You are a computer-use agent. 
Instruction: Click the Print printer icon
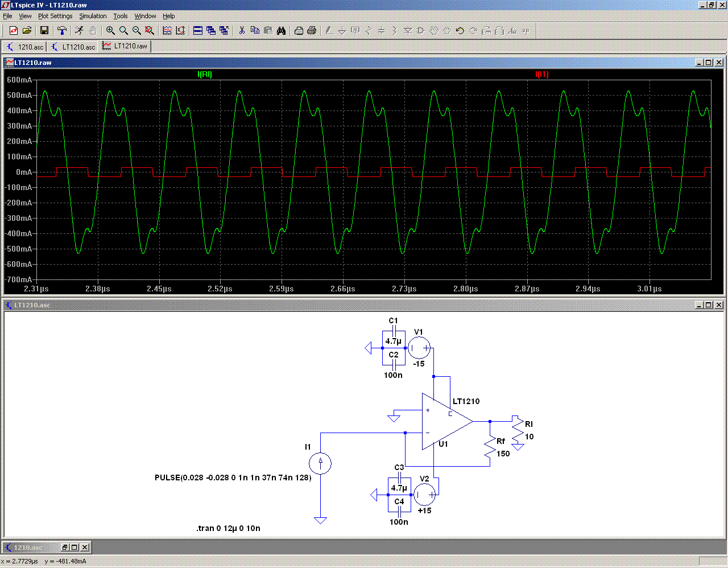pos(312,31)
